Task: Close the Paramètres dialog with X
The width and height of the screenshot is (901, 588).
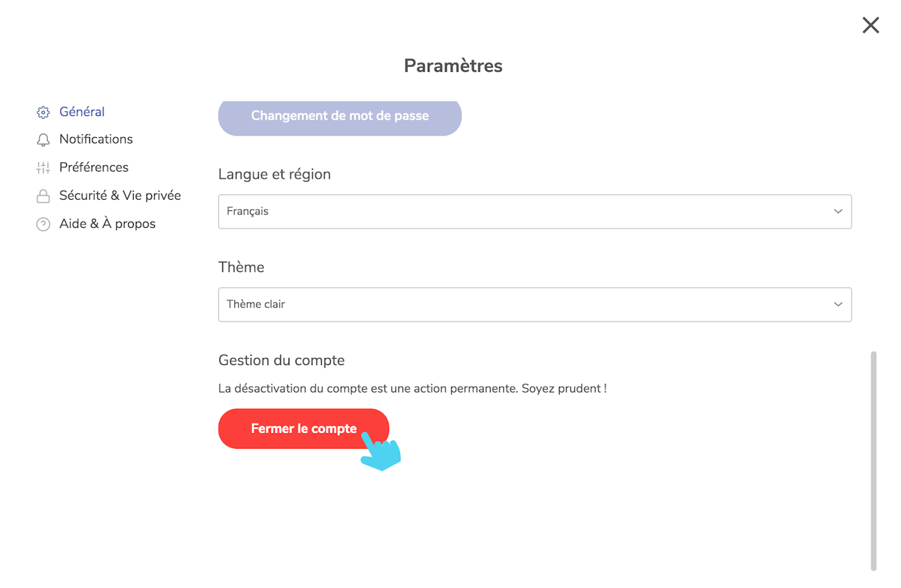Action: tap(871, 25)
